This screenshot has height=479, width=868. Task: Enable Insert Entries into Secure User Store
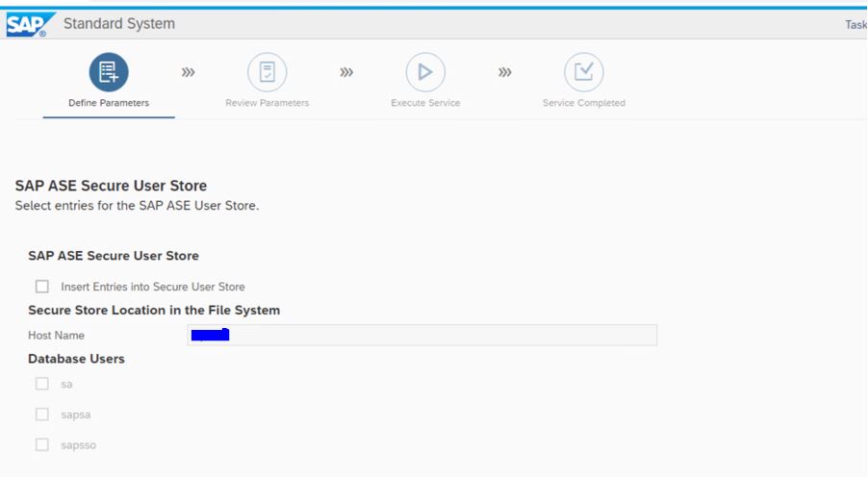click(x=42, y=287)
